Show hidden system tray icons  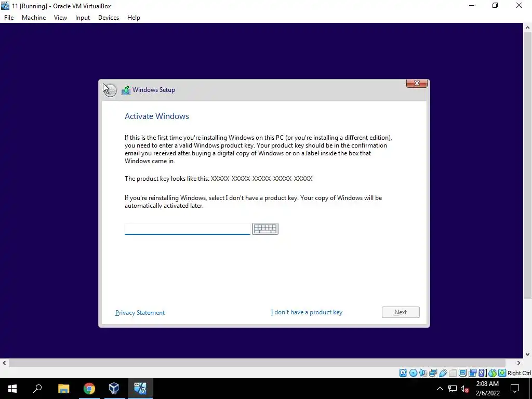point(440,389)
